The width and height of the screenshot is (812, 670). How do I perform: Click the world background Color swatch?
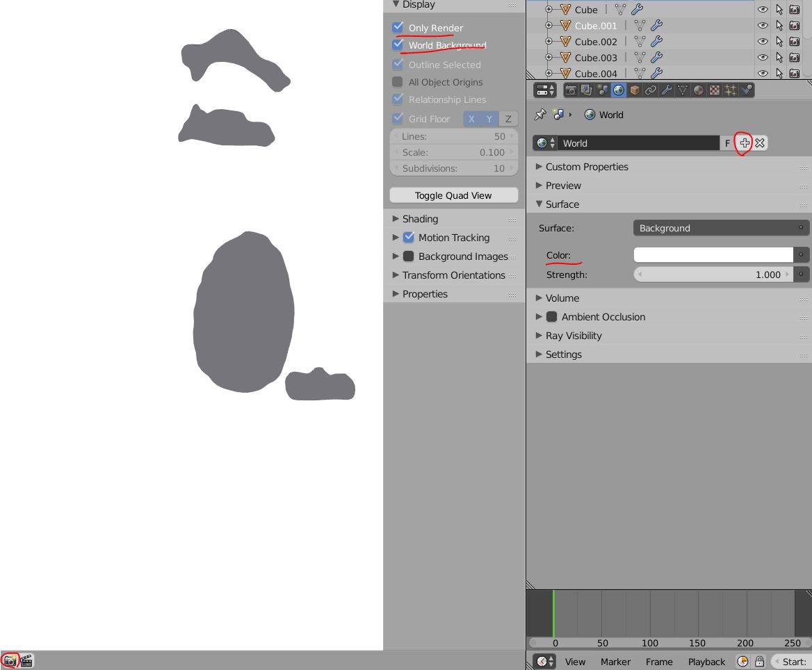tap(713, 254)
